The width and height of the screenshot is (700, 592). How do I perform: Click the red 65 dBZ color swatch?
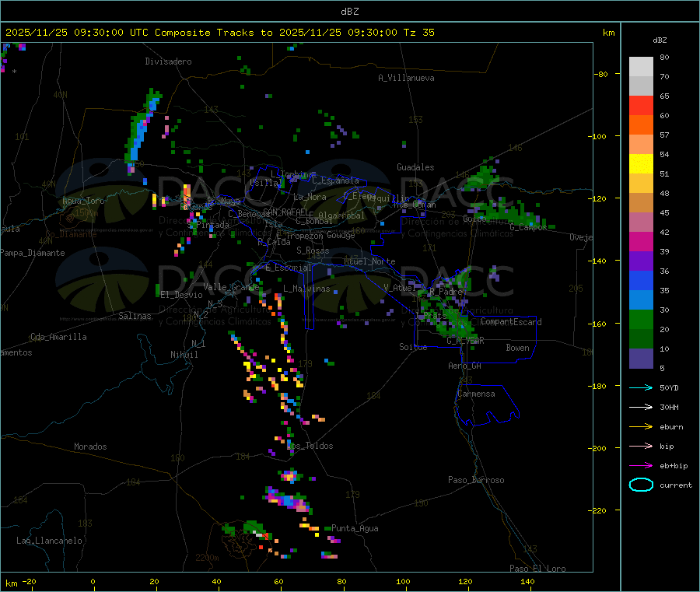point(641,105)
